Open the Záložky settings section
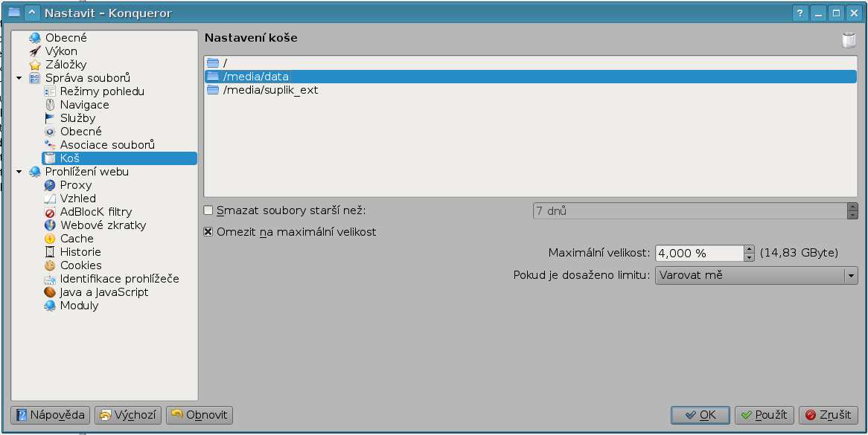 (x=66, y=65)
